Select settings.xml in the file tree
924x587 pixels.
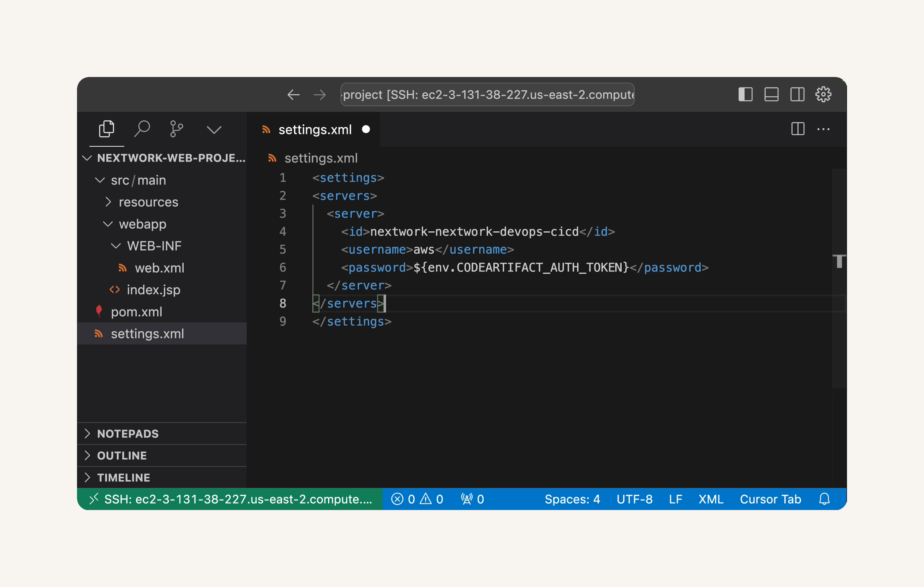pyautogui.click(x=162, y=334)
